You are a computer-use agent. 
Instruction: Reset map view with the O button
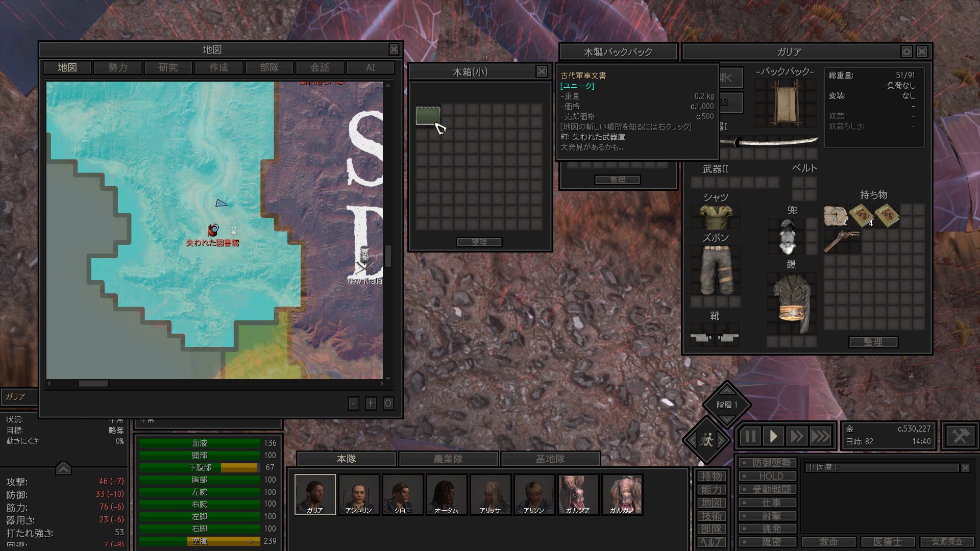point(388,404)
